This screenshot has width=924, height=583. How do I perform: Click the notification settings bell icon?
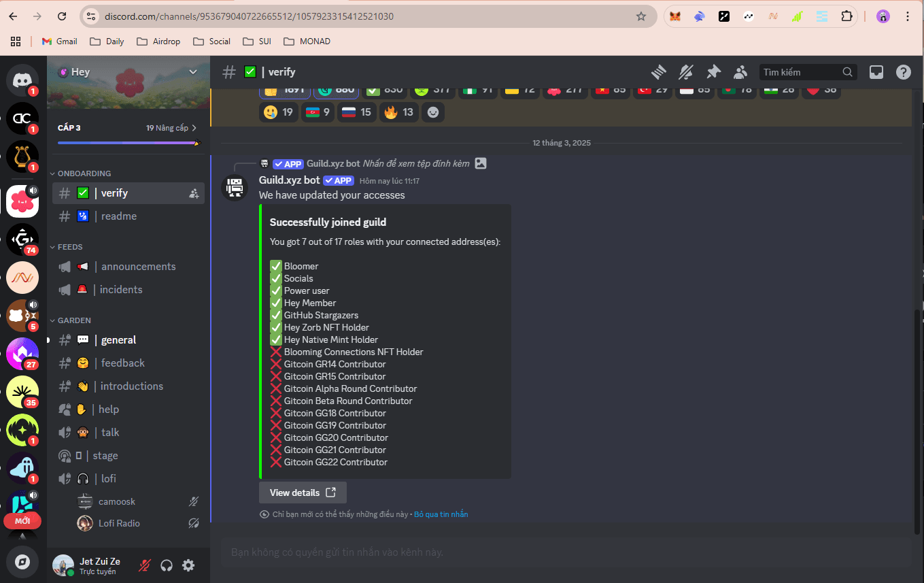(686, 72)
